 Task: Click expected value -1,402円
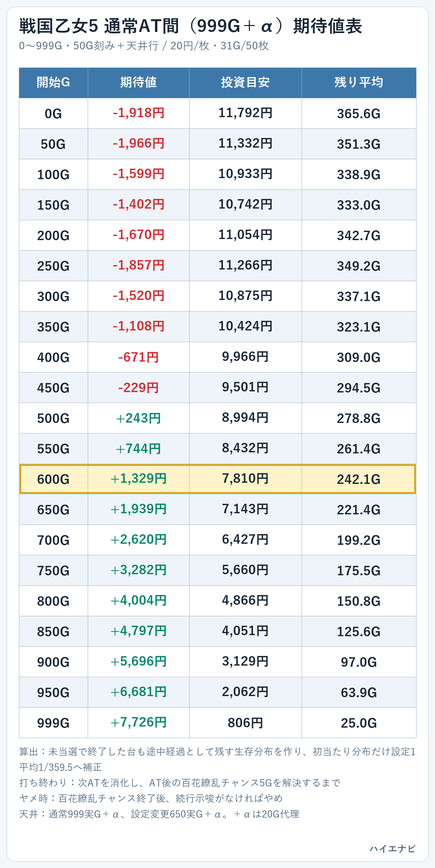138,205
